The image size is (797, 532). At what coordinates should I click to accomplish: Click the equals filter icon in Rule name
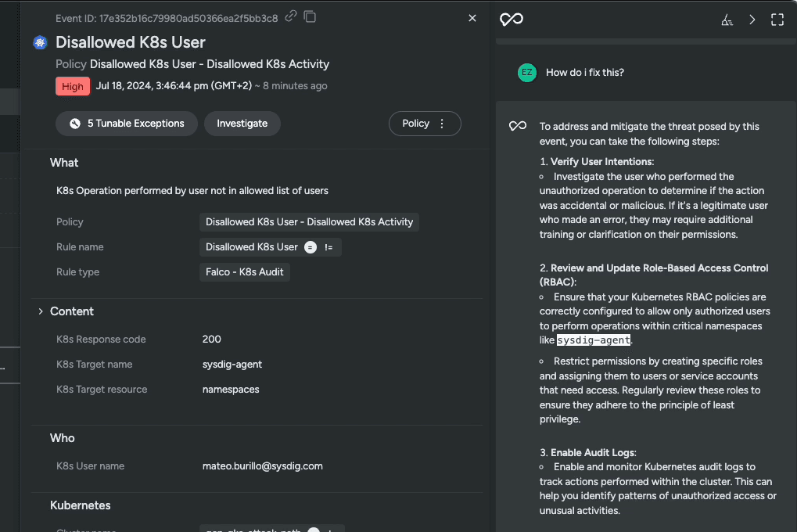[x=310, y=247]
